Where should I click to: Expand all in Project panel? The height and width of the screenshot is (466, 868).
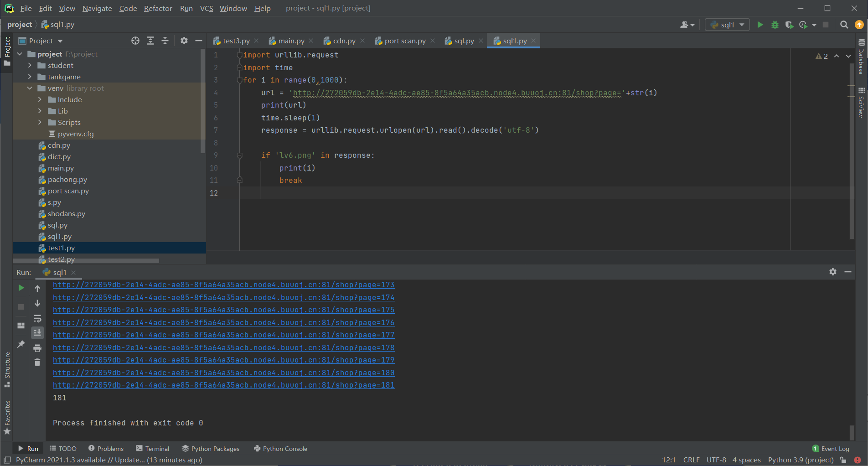click(x=150, y=41)
